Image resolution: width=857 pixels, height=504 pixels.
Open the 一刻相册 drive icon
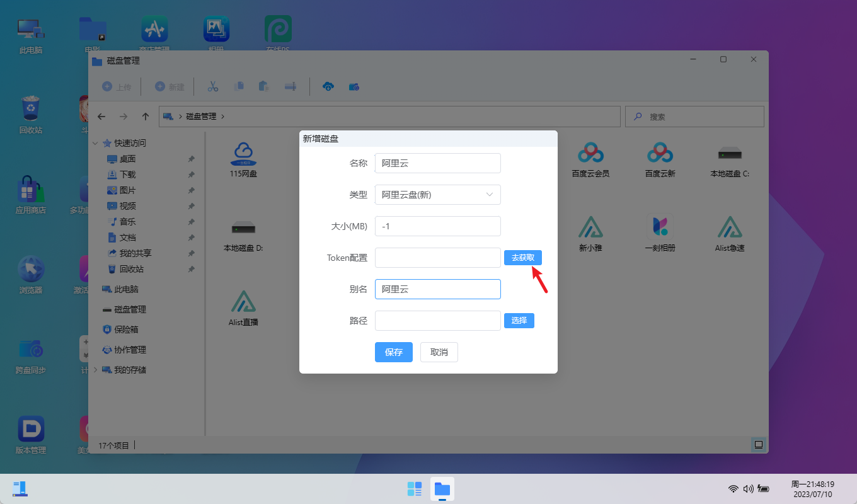click(660, 232)
